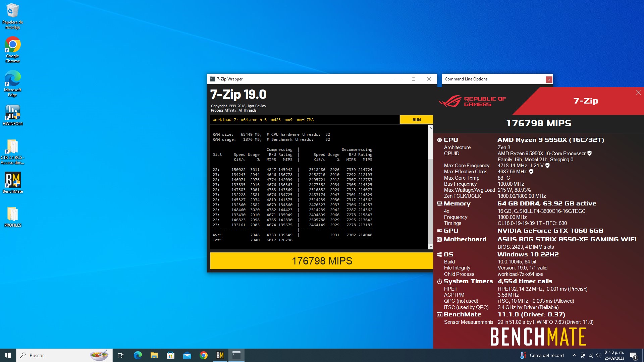Image resolution: width=644 pixels, height=362 pixels.
Task: Open the notification center icon
Action: pos(634,355)
